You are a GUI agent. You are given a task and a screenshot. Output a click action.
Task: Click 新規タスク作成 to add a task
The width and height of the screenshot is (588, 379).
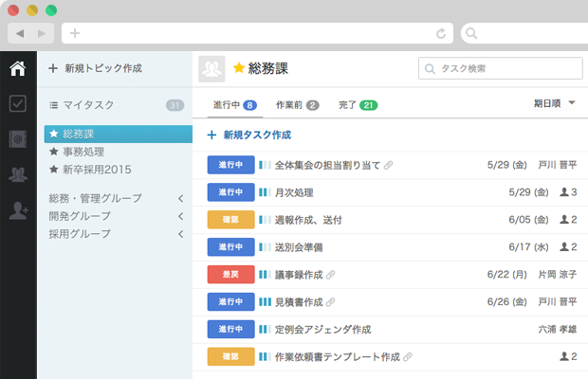pos(249,135)
